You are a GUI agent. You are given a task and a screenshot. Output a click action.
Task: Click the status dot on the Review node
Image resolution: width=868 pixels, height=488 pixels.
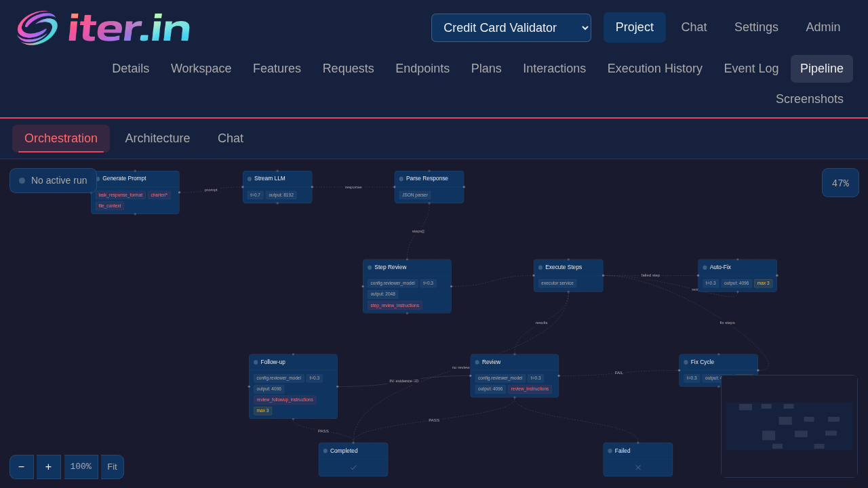(477, 362)
